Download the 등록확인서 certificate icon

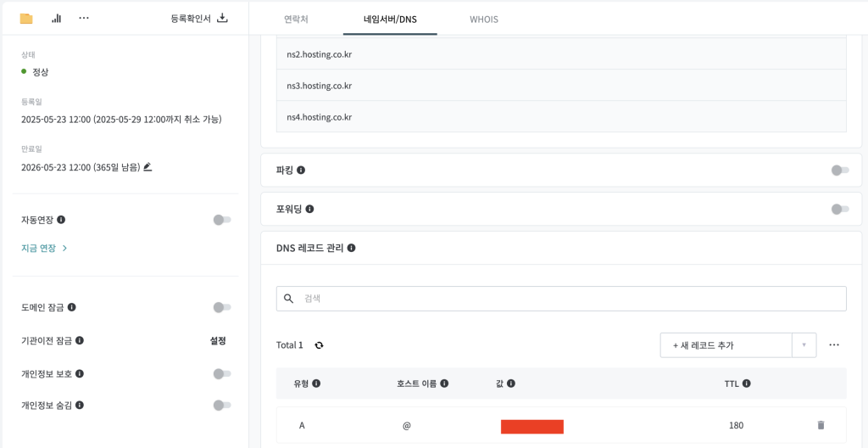tap(222, 18)
